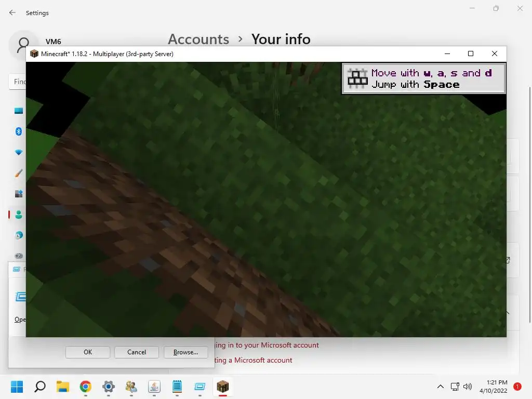The width and height of the screenshot is (532, 399).
Task: Click Cancel in the Run dialog
Action: point(137,352)
